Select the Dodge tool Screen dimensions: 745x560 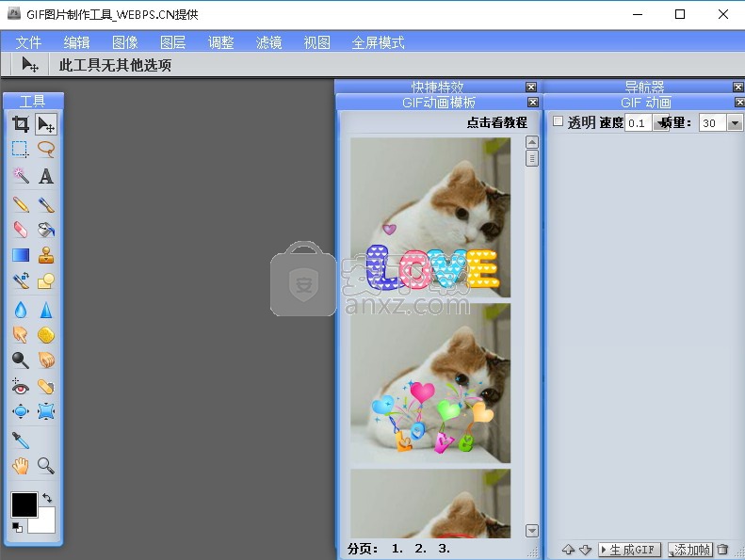pos(21,360)
